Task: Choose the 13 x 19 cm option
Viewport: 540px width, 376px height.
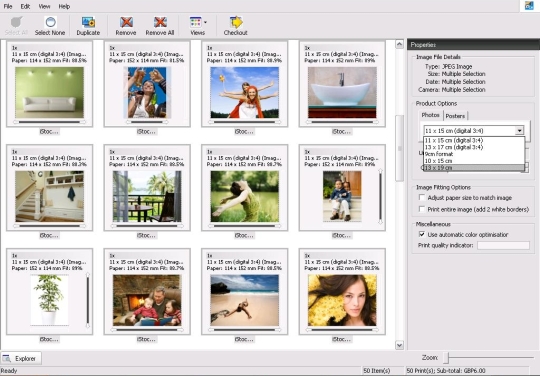Action: (474, 168)
